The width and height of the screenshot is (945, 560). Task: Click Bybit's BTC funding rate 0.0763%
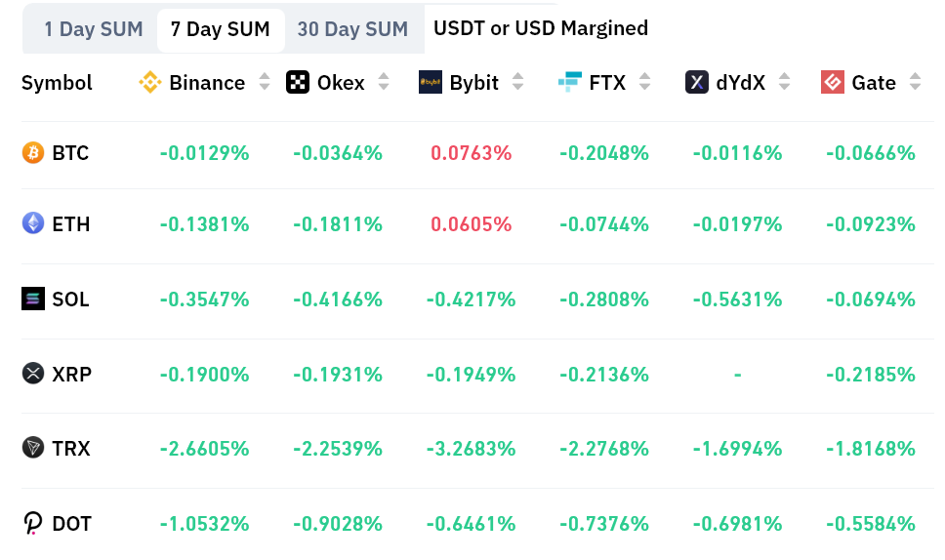471,153
